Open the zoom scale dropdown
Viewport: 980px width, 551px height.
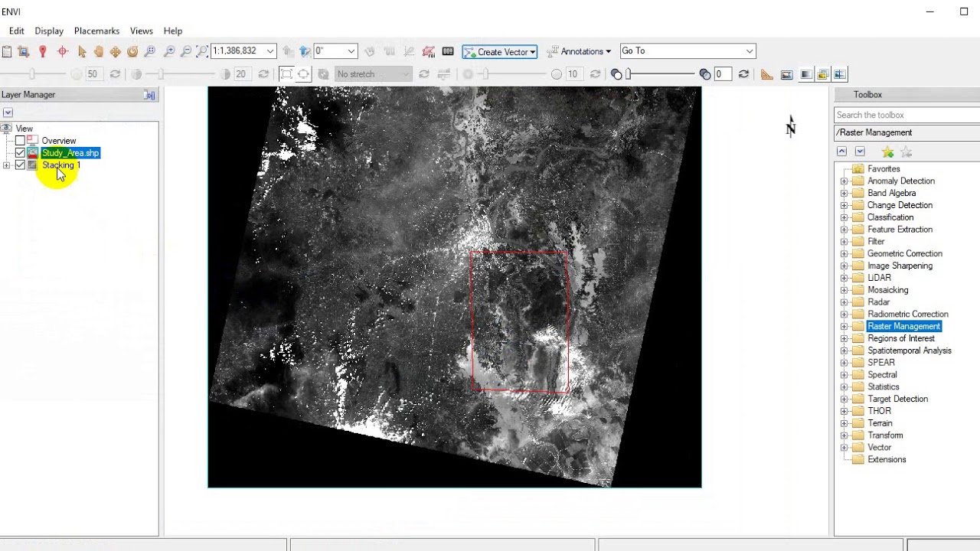270,51
